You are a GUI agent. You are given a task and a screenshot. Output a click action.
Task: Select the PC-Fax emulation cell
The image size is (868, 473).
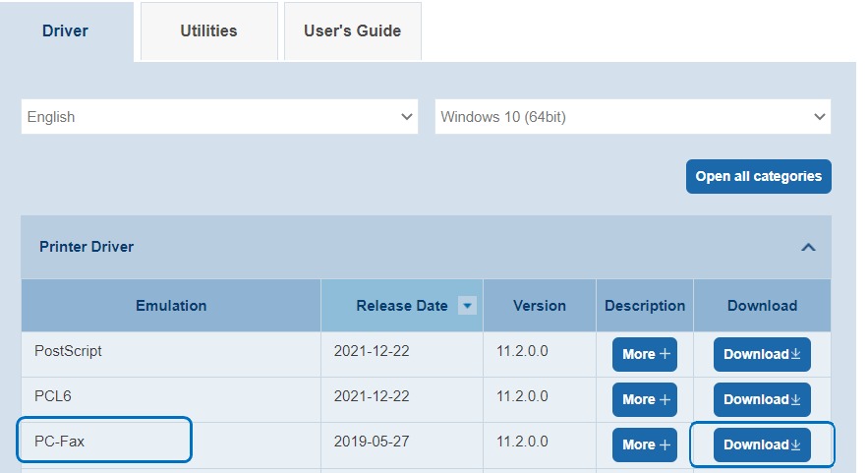click(x=104, y=442)
